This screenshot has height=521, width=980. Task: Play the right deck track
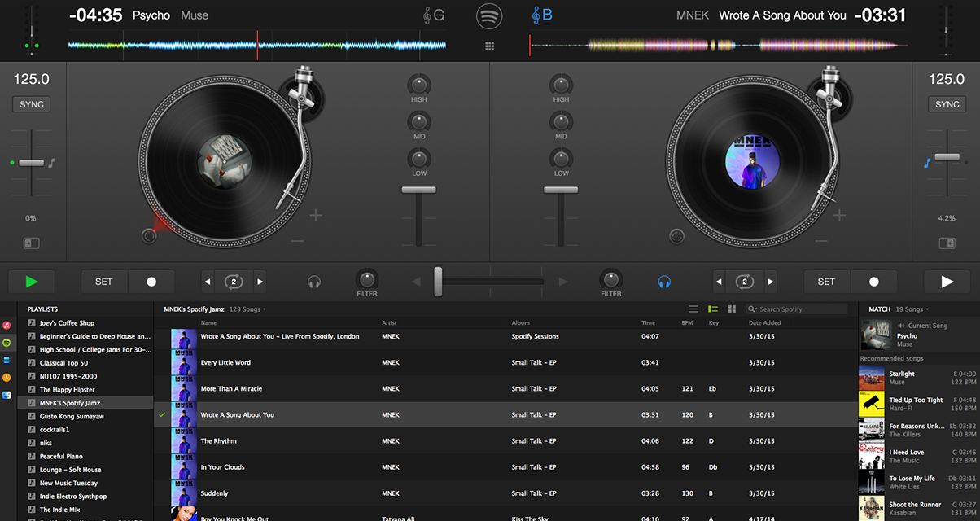coord(947,282)
